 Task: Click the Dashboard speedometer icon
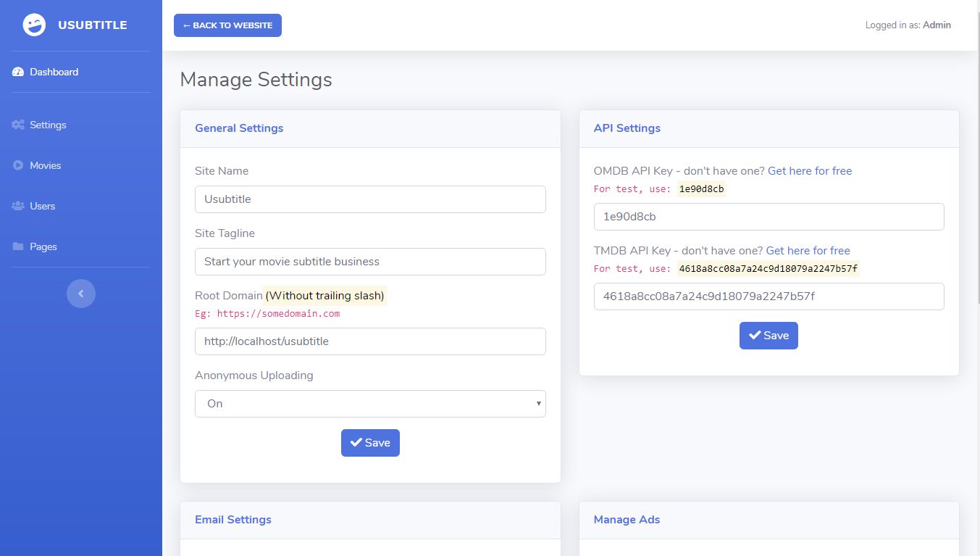click(18, 72)
